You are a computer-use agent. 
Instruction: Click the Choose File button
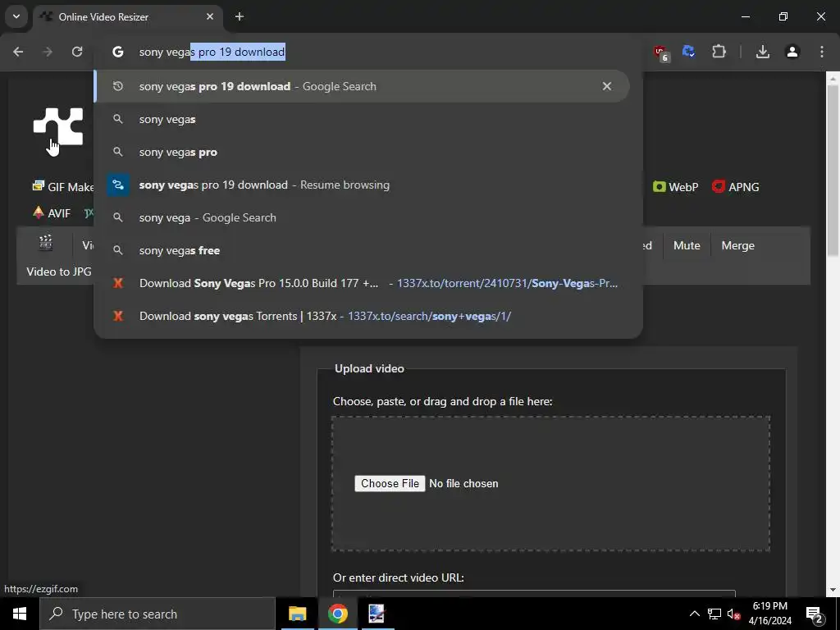(390, 483)
